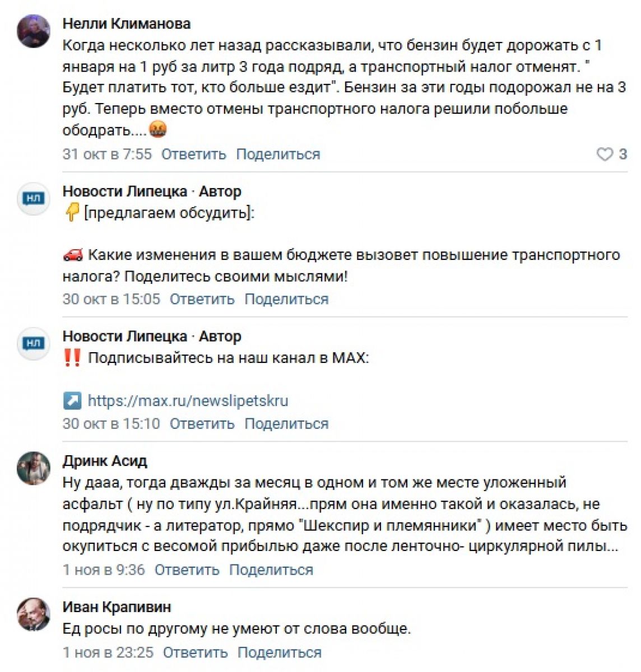Viewport: 641px width, 672px height.
Task: Open Иван Крапивин's profile avatar
Action: click(34, 614)
